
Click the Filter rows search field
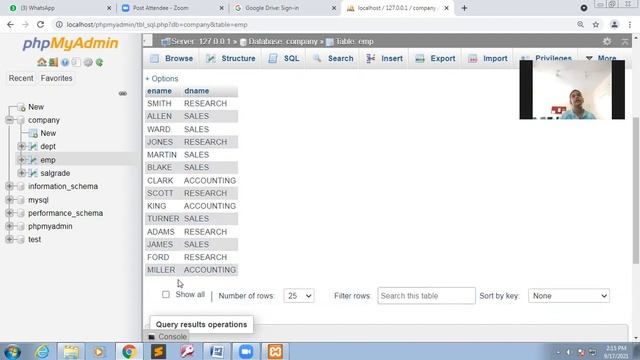point(426,296)
